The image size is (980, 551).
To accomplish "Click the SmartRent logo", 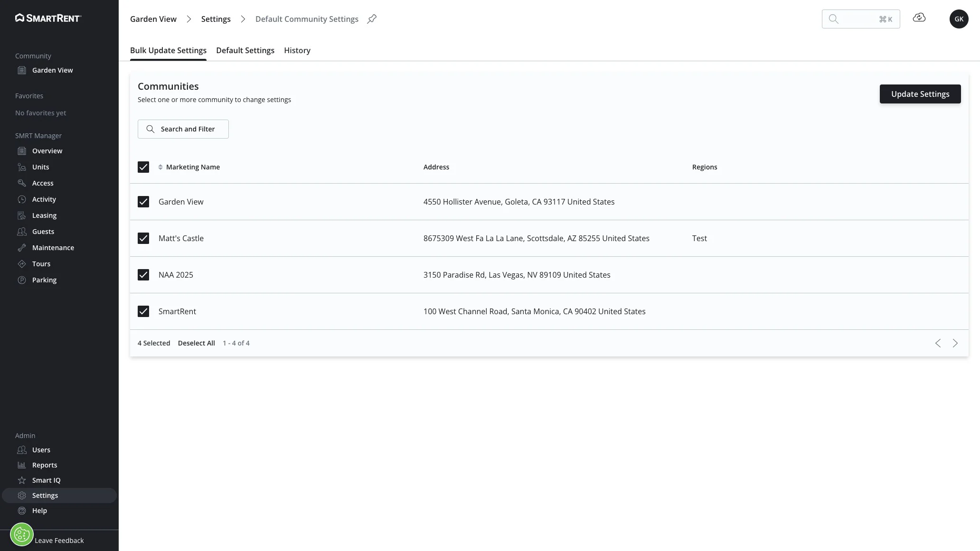I will click(48, 18).
